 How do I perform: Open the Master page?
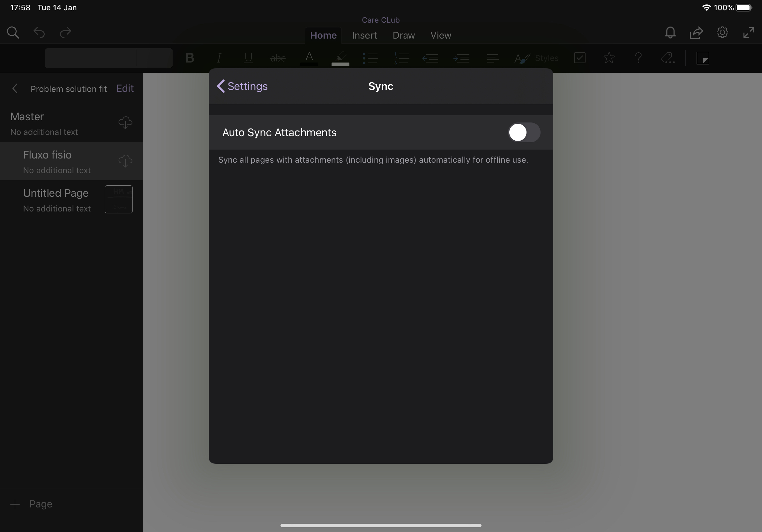pyautogui.click(x=71, y=123)
